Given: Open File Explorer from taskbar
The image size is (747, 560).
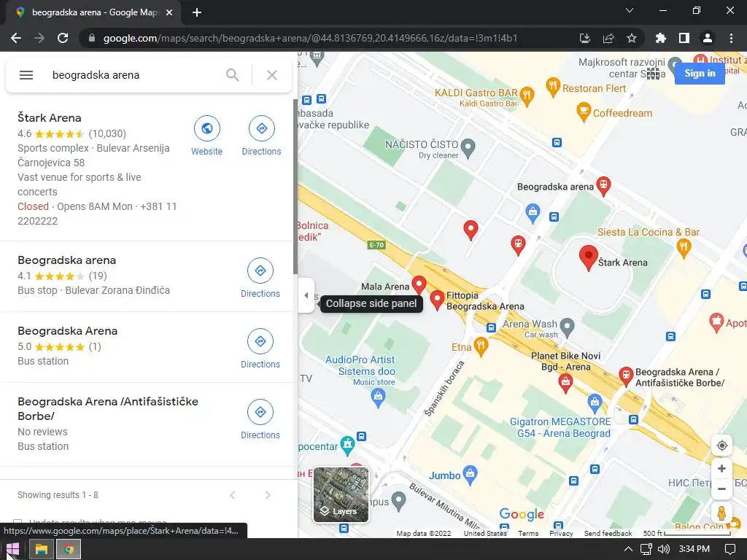Looking at the screenshot, I should (42, 550).
